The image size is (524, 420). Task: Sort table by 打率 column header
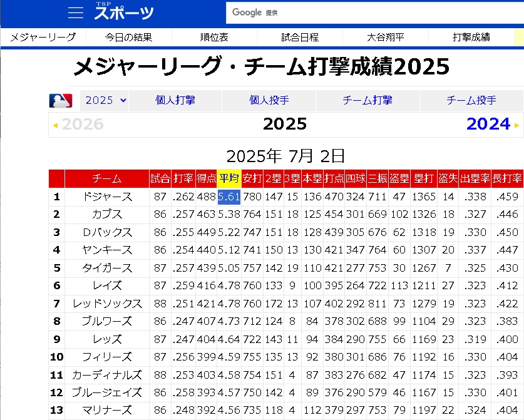[183, 178]
